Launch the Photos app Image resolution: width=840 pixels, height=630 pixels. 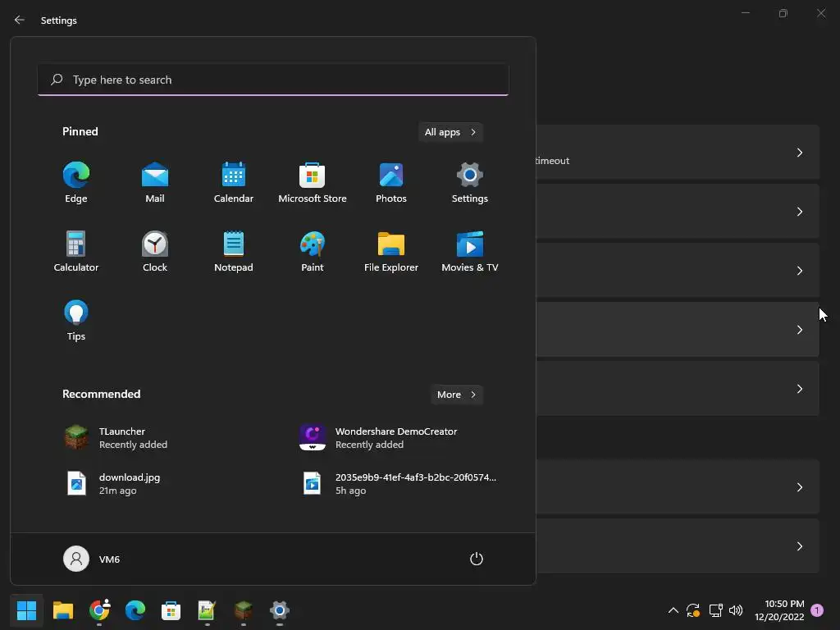[x=391, y=182]
